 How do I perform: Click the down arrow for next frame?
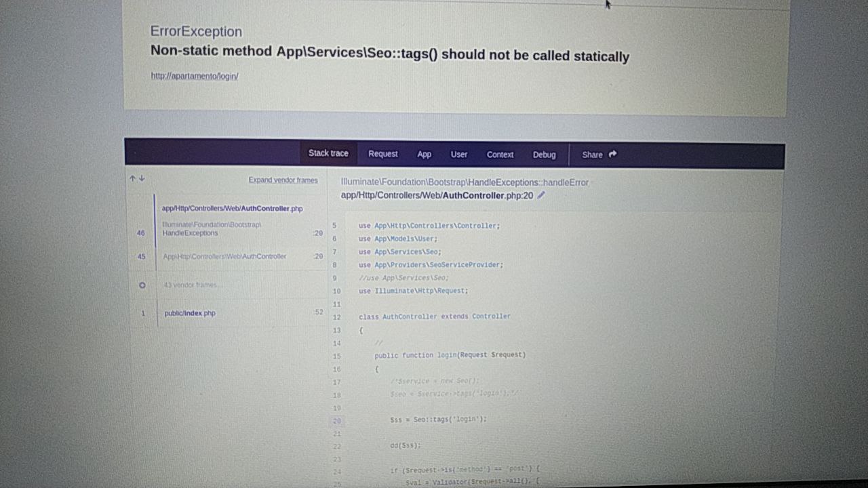pos(142,178)
